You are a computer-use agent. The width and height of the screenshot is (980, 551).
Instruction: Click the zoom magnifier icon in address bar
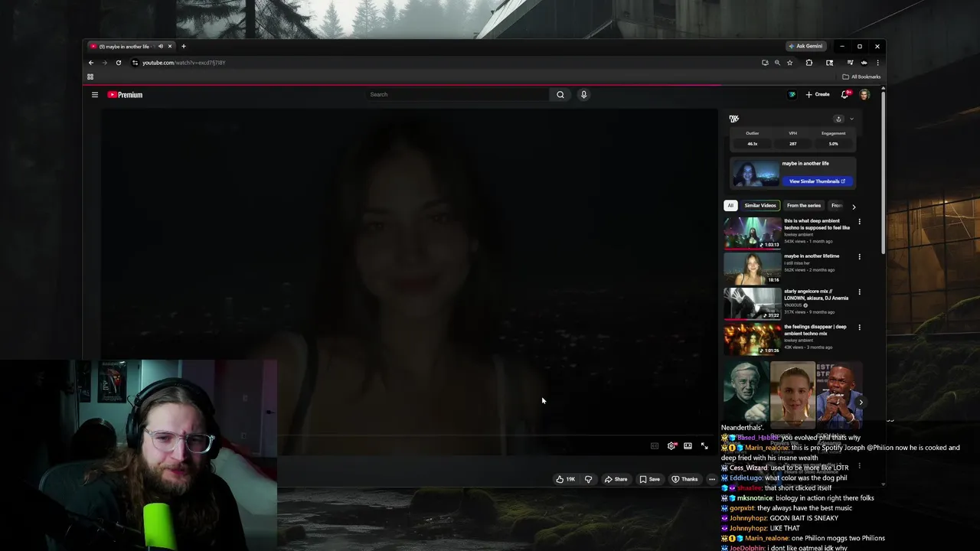point(777,63)
